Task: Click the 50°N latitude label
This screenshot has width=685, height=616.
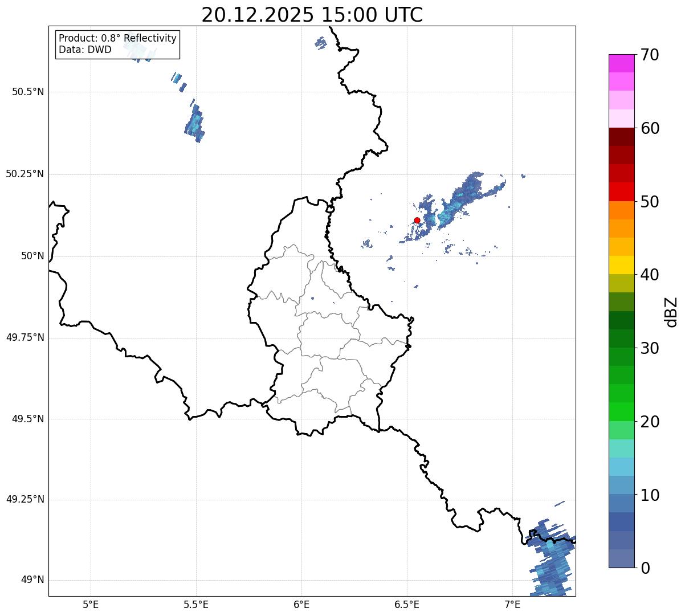Action: point(32,256)
